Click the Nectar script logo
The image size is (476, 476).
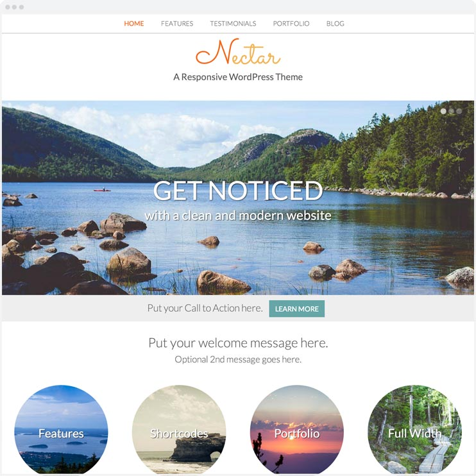[238, 51]
